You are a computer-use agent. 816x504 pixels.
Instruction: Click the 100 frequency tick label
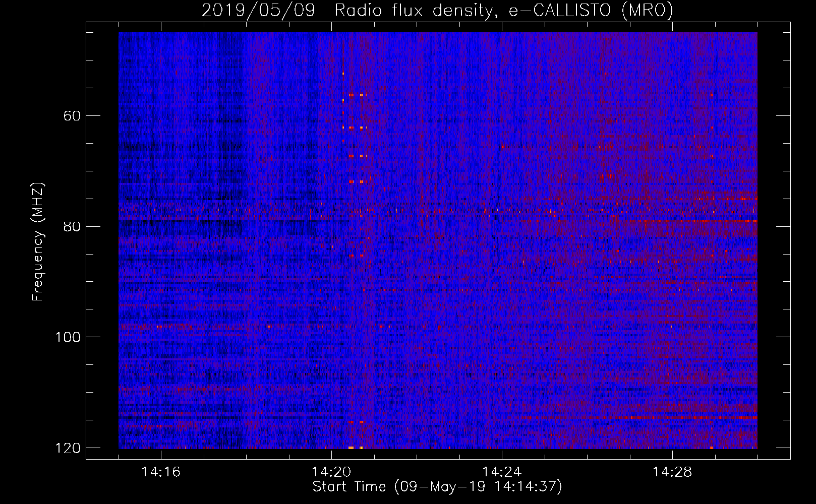click(68, 337)
